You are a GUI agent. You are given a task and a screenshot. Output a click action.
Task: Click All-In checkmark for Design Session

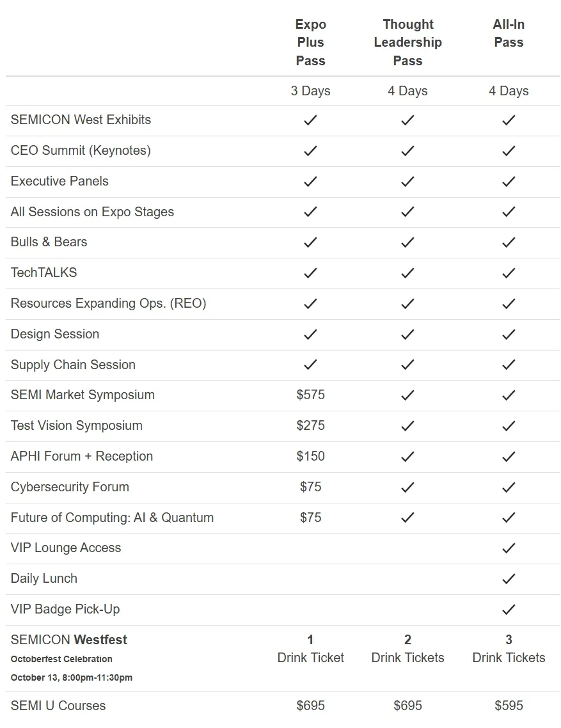[x=509, y=335]
